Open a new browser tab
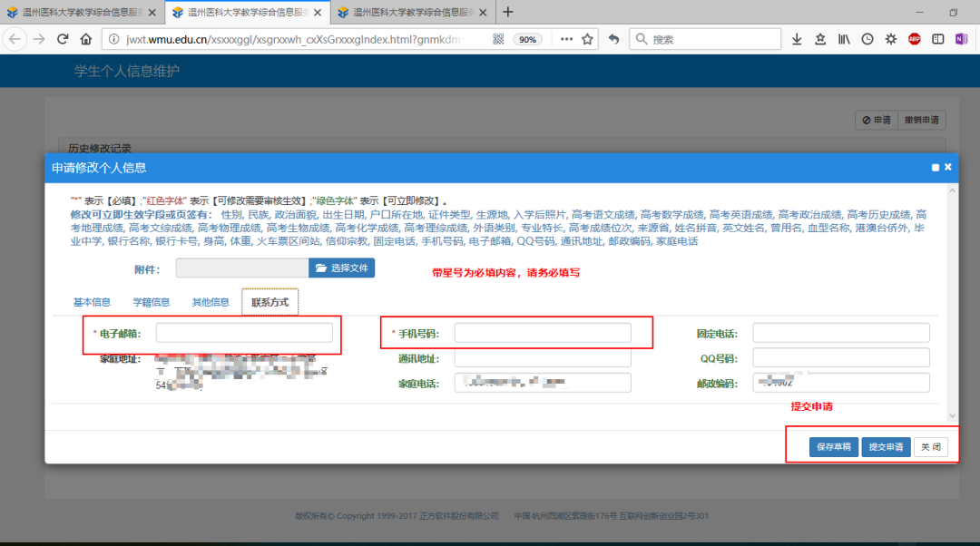The height and width of the screenshot is (546, 980). [508, 12]
